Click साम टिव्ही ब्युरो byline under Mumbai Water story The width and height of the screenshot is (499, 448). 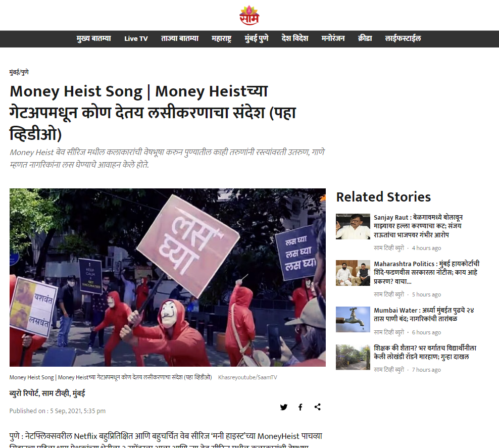tap(388, 332)
